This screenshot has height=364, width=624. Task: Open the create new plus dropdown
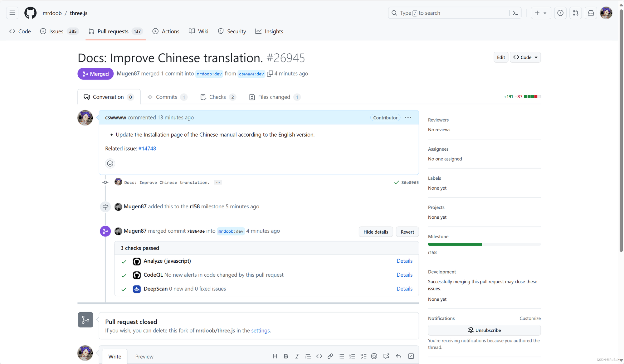(x=540, y=13)
